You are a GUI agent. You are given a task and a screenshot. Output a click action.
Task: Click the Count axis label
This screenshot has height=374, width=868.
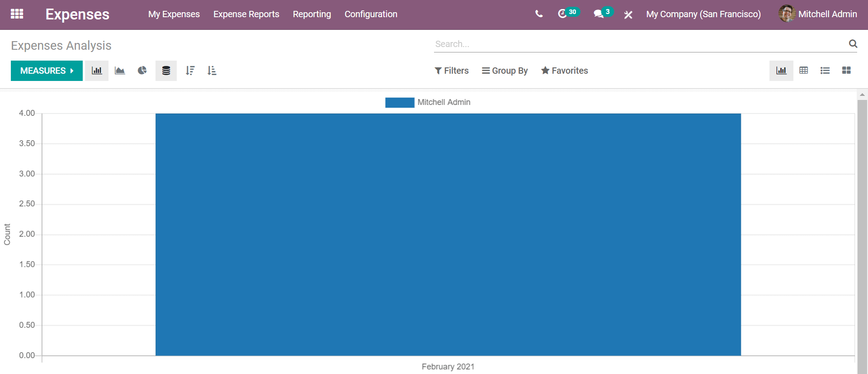pos(7,234)
